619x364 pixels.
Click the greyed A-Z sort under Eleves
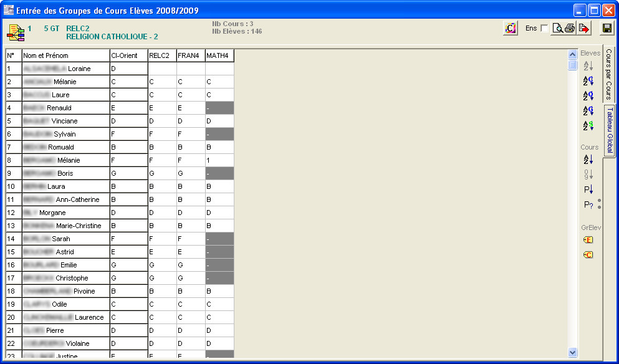(588, 66)
